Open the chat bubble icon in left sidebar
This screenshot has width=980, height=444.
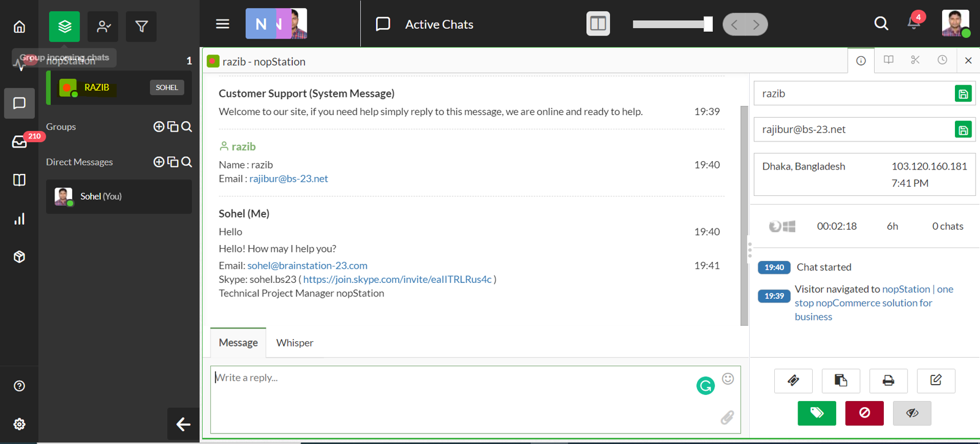[20, 103]
